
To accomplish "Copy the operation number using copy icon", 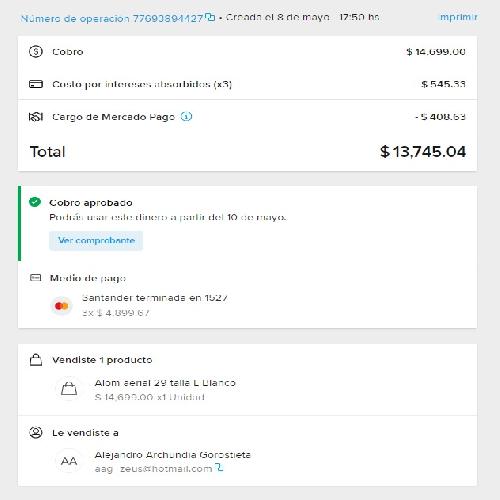I will click(x=210, y=17).
